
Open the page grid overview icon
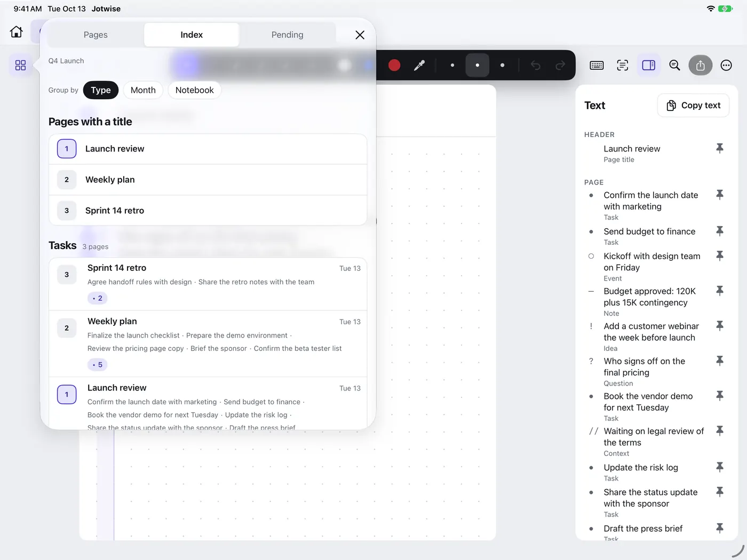pos(20,65)
